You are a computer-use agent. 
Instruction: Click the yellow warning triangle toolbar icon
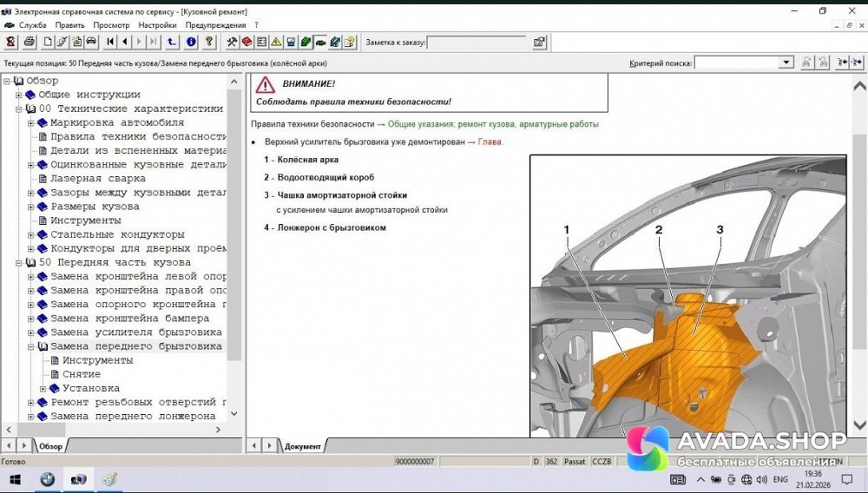pyautogui.click(x=276, y=42)
